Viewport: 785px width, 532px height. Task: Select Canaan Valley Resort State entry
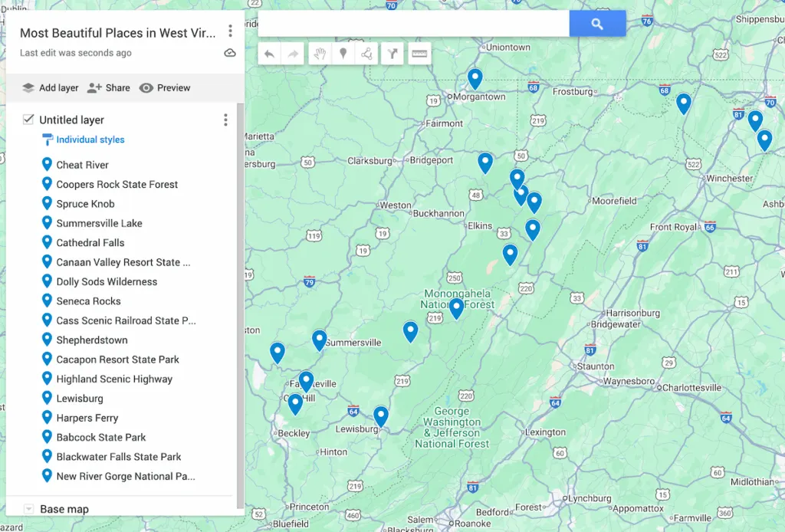click(123, 262)
